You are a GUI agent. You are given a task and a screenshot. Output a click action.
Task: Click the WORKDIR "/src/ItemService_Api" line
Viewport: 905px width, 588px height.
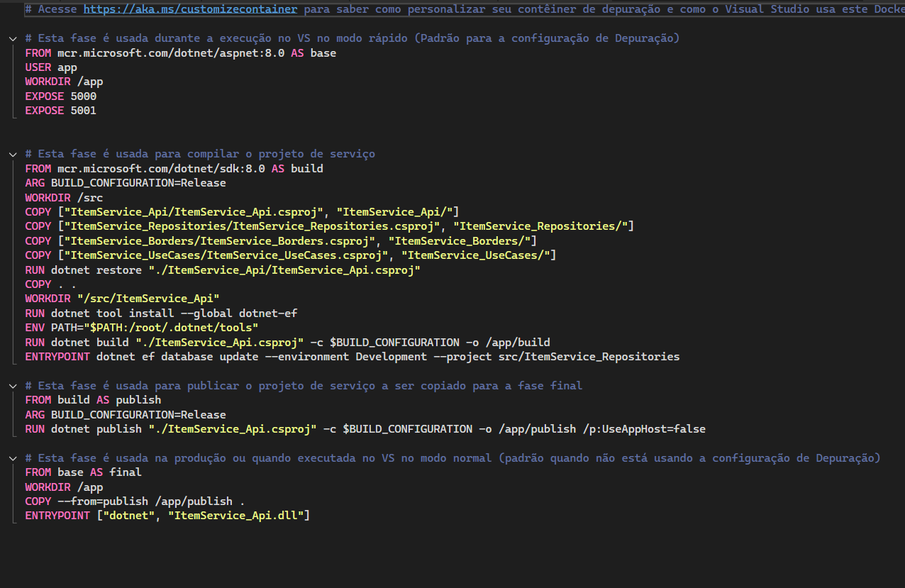tap(122, 299)
